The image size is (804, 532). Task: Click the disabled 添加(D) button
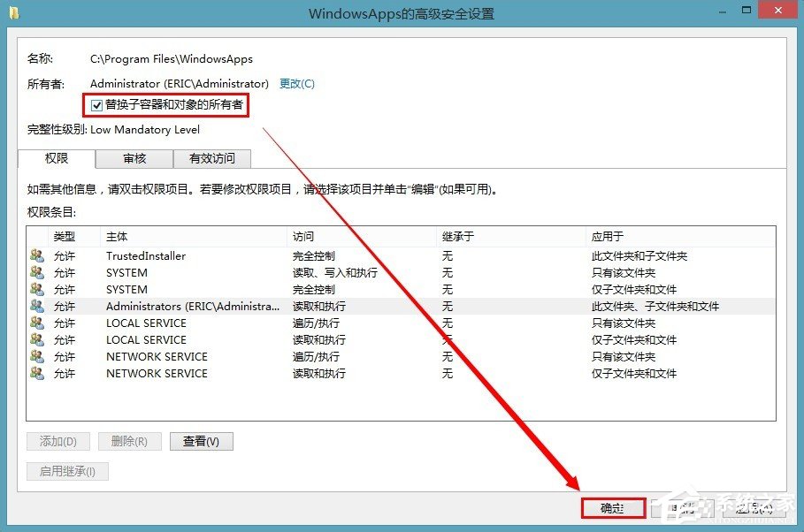pyautogui.click(x=57, y=441)
